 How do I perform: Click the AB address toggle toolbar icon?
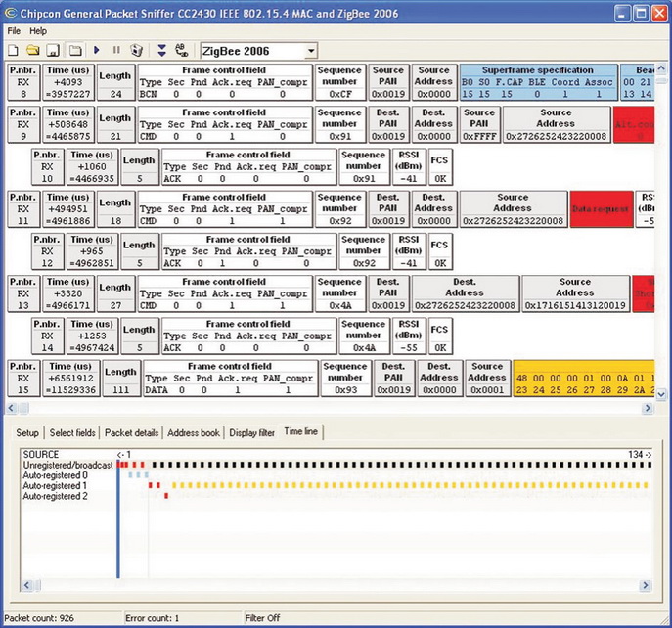[181, 50]
